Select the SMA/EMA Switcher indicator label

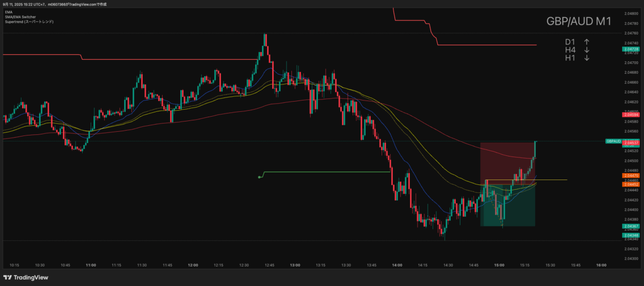(20, 17)
